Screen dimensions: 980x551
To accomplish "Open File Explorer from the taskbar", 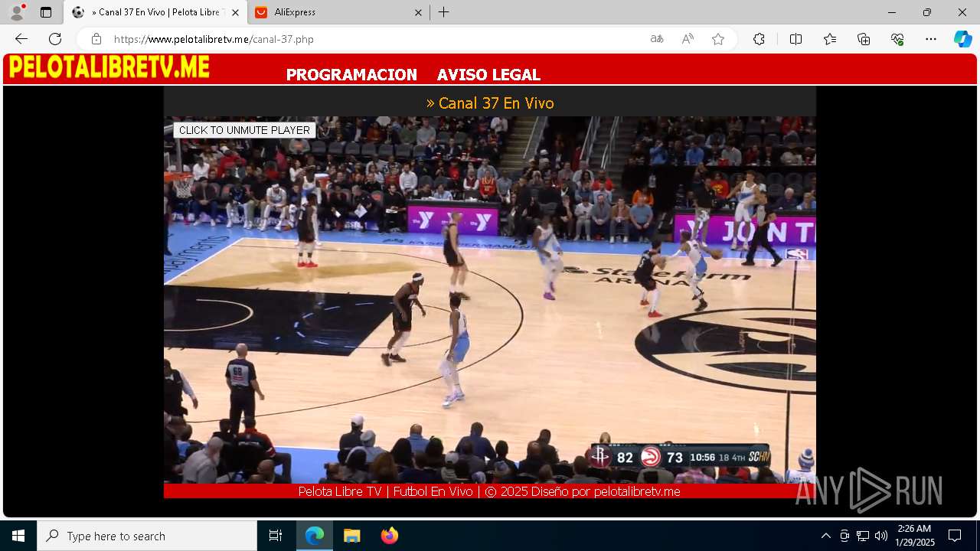I will 351,536.
